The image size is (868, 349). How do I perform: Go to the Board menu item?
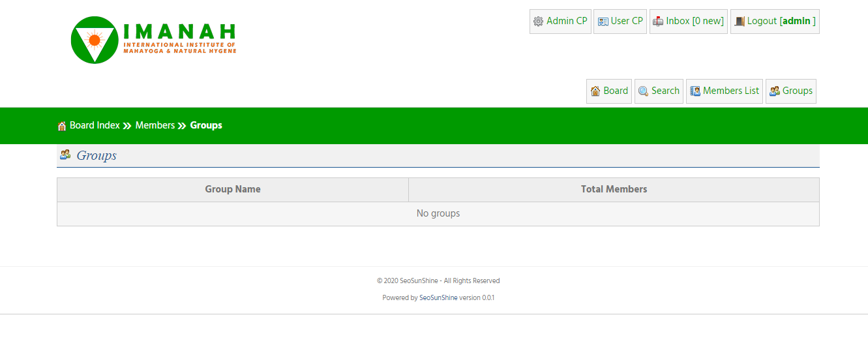pos(609,91)
